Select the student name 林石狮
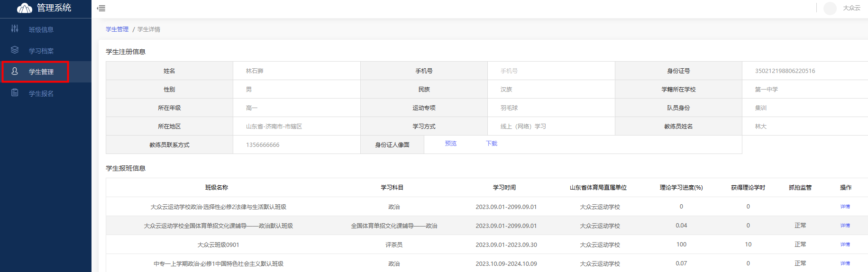This screenshot has width=868, height=272. (255, 71)
